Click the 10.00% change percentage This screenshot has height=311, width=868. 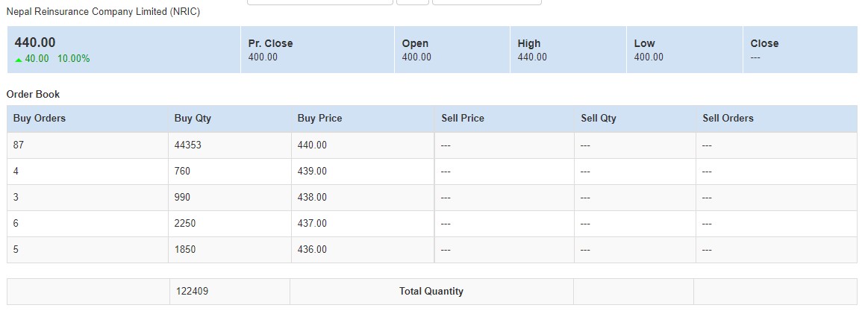click(x=74, y=59)
